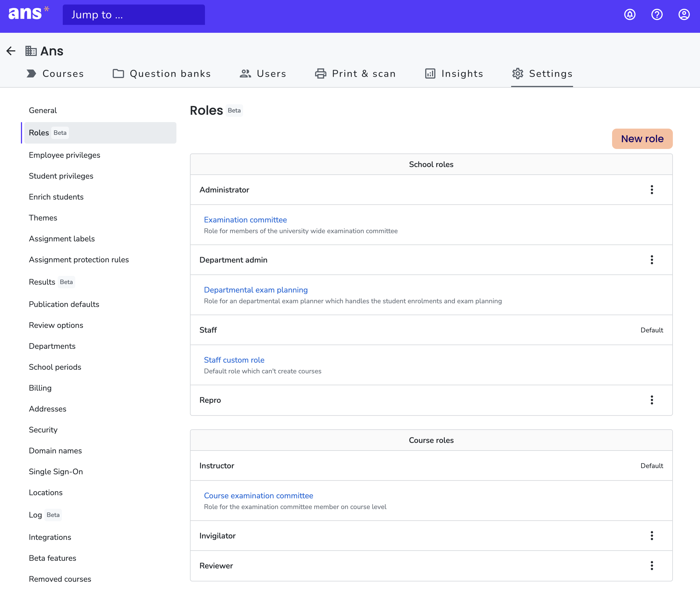
Task: Select Student privileges in sidebar
Action: [x=100, y=176]
